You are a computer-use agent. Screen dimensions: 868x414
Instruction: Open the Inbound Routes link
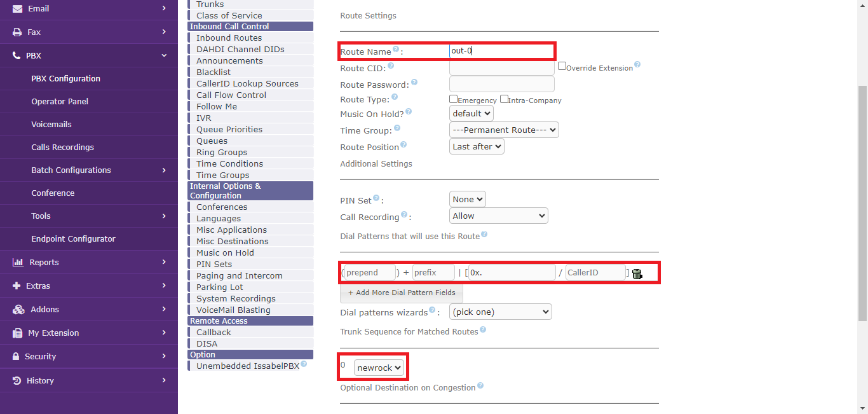[229, 38]
